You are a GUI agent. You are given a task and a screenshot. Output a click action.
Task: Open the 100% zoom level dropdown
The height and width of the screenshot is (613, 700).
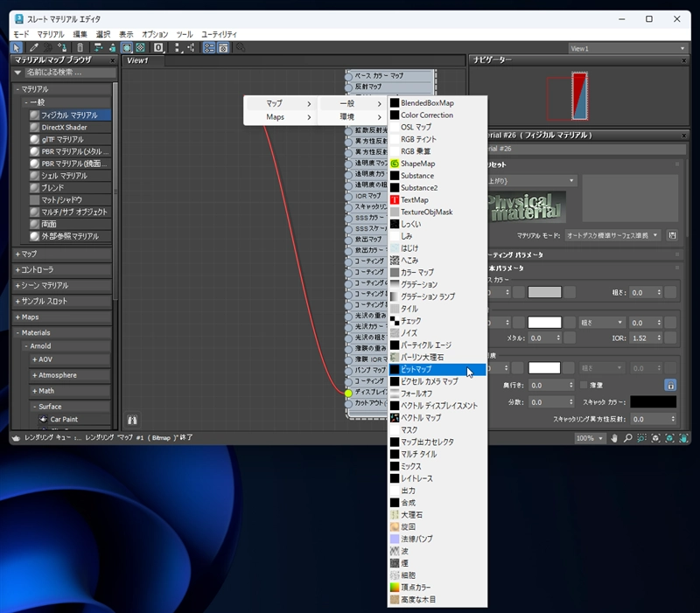point(590,438)
